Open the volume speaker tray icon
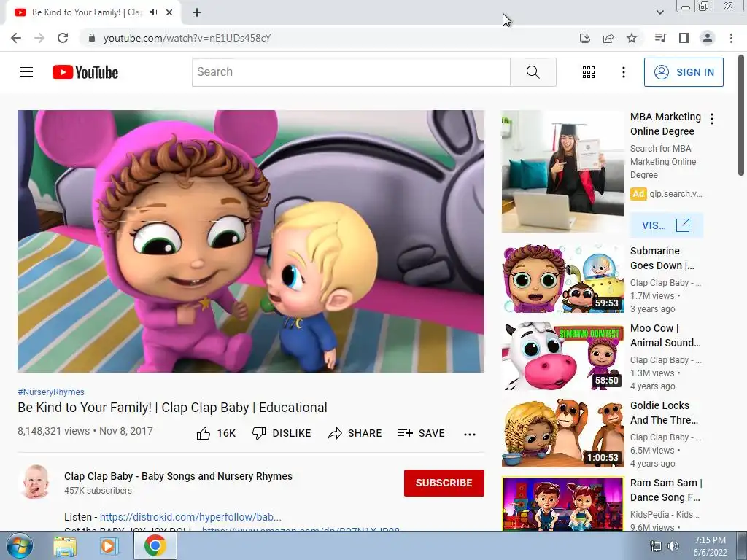Viewport: 747px width, 560px height. click(x=673, y=546)
